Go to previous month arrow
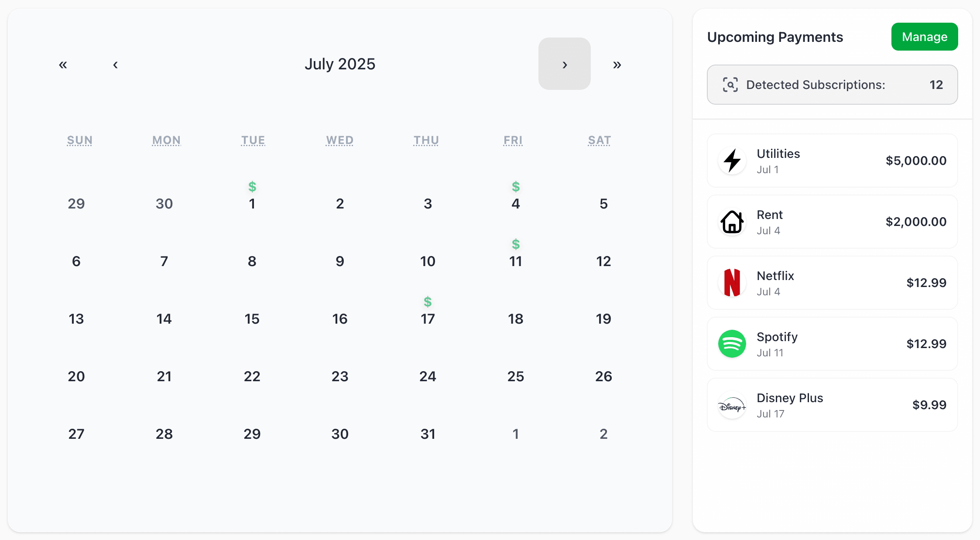Viewport: 980px width, 540px height. click(115, 65)
